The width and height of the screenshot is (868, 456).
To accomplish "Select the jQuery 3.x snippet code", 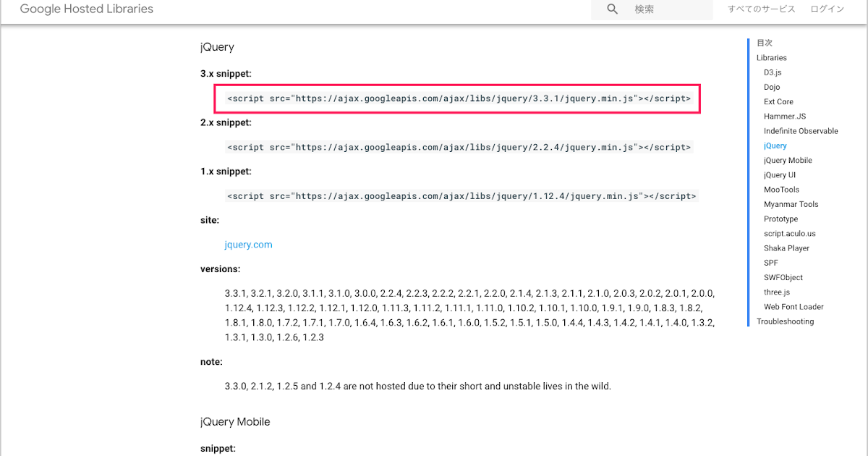I will (x=459, y=98).
